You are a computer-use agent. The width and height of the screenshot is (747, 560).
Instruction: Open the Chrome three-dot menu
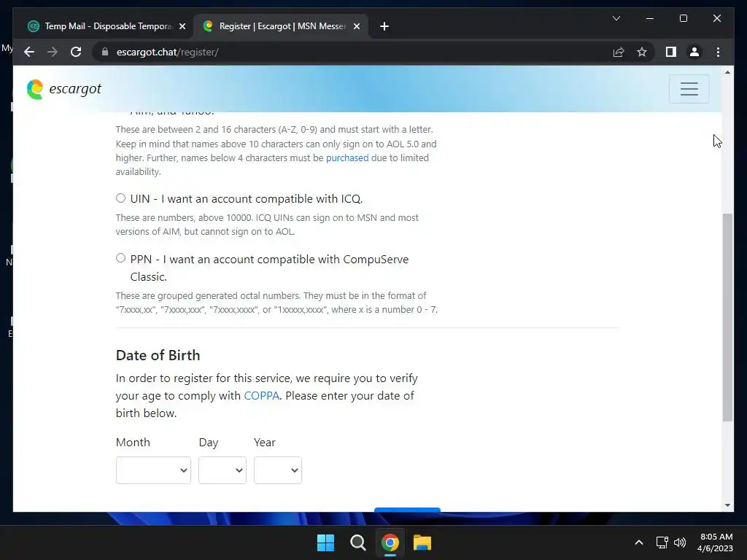(x=718, y=52)
